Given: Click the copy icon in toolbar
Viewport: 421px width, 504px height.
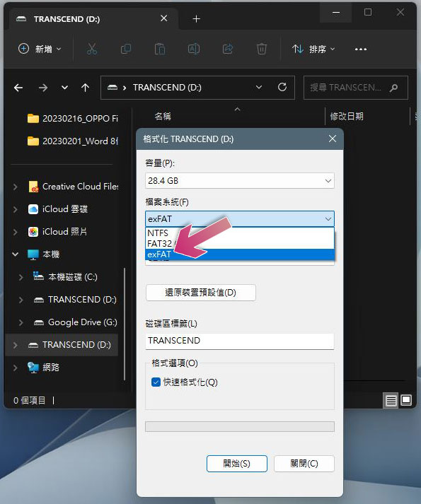Looking at the screenshot, I should click(126, 49).
